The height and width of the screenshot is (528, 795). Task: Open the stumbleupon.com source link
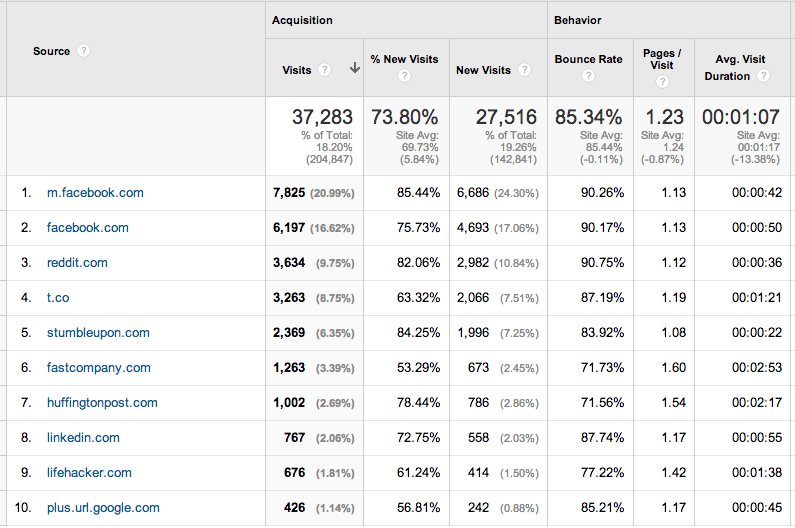(98, 333)
